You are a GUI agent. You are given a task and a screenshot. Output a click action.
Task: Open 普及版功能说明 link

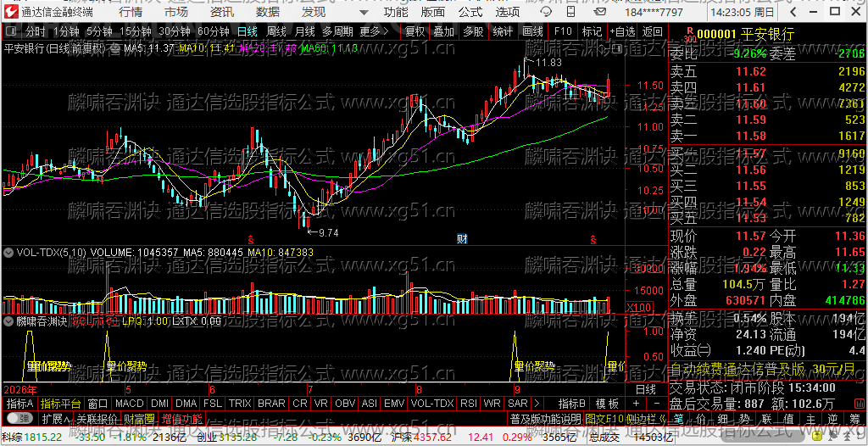click(x=545, y=418)
